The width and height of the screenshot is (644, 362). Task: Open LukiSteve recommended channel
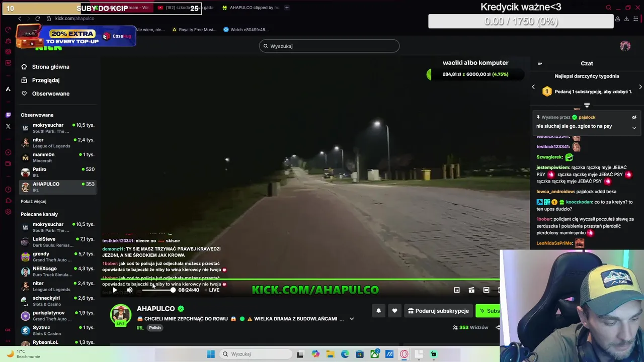coord(57,242)
